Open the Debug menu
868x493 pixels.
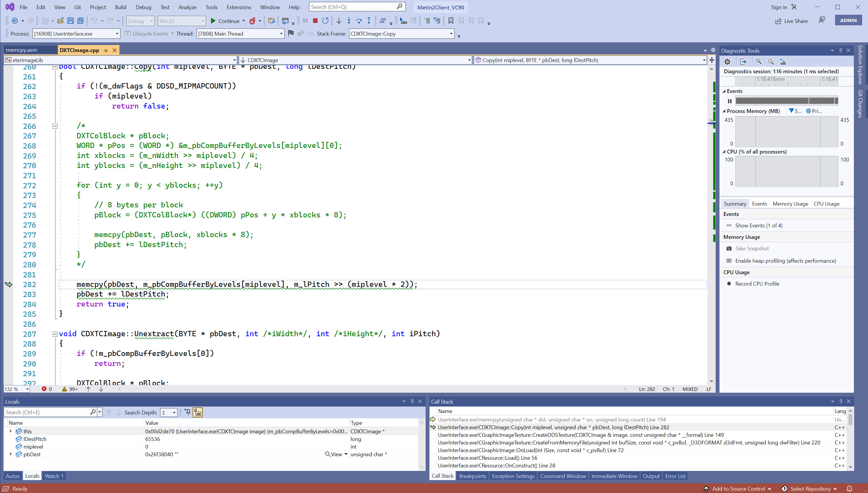pos(143,7)
